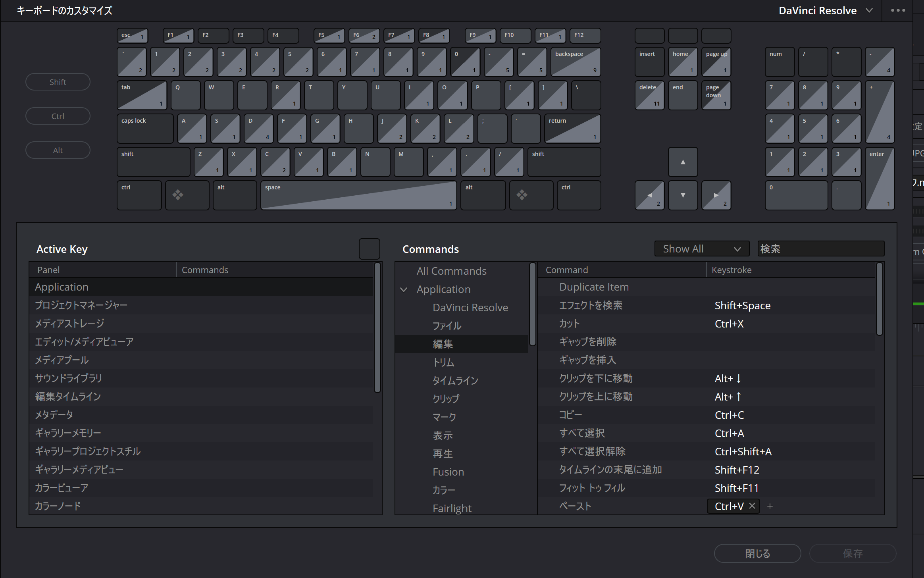Click the up arrow key on keyboard map
The image size is (924, 578).
(x=683, y=162)
